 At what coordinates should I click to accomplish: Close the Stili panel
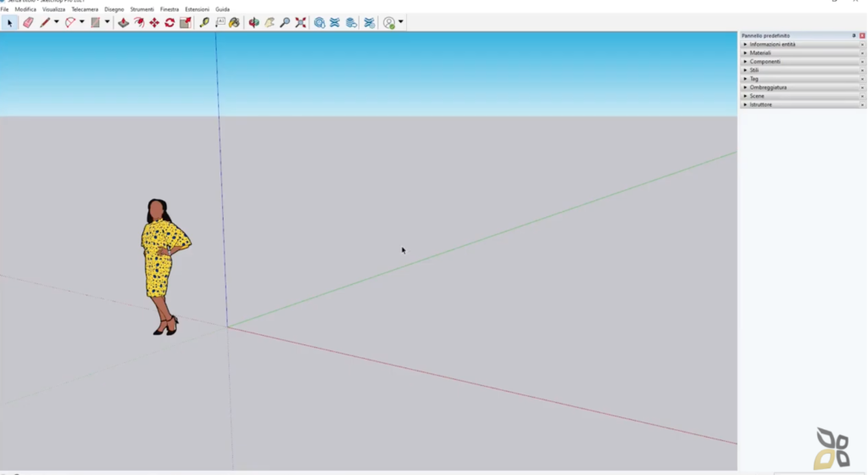pyautogui.click(x=862, y=70)
